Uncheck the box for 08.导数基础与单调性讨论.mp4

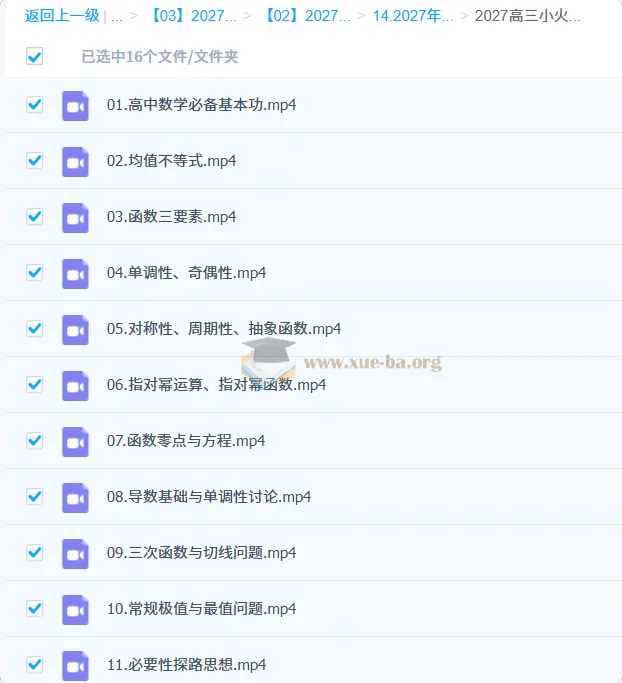click(34, 497)
